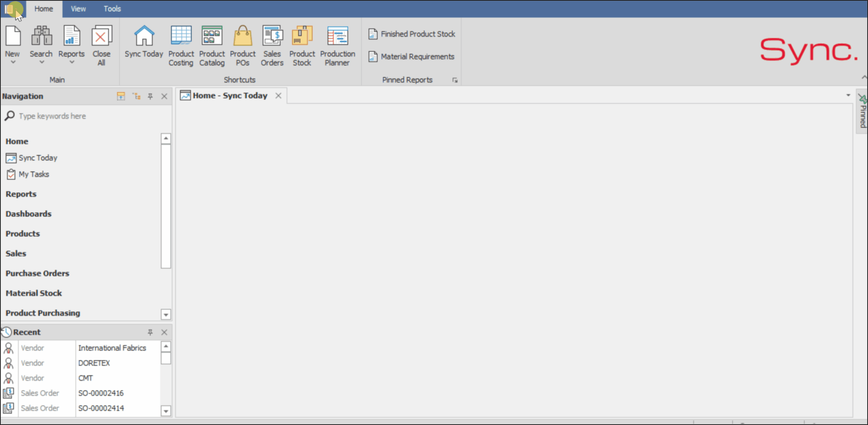Open the Search button dropdown arrow
The height and width of the screenshot is (425, 868).
tap(41, 62)
